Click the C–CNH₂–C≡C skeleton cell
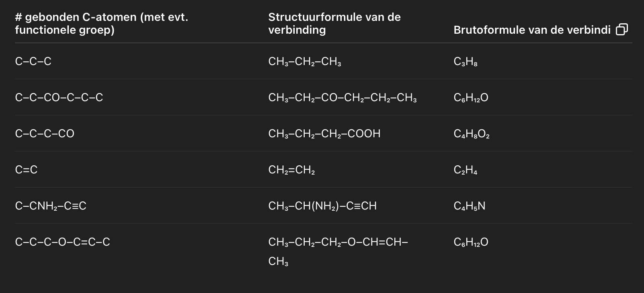The image size is (644, 293). tap(51, 206)
